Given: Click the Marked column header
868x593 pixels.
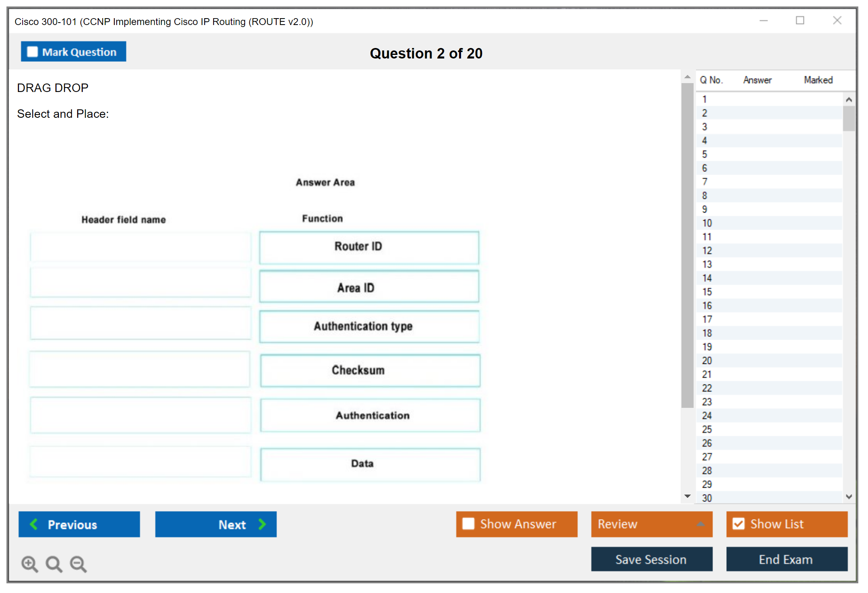Looking at the screenshot, I should click(x=818, y=80).
